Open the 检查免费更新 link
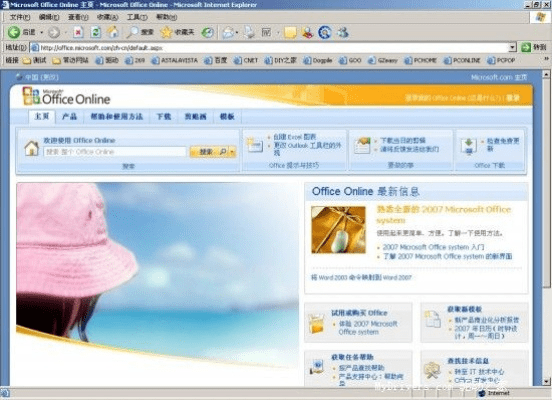This screenshot has height=400, width=552. pos(503,144)
